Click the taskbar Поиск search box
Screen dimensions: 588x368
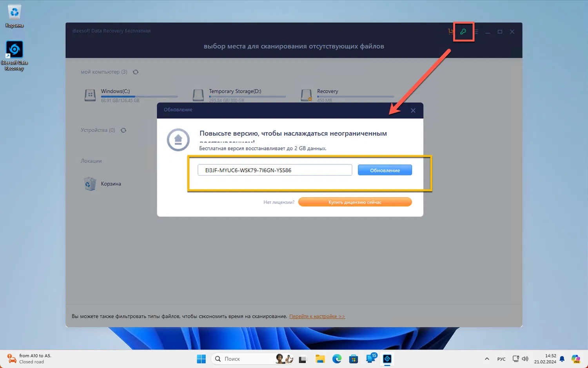coord(253,359)
